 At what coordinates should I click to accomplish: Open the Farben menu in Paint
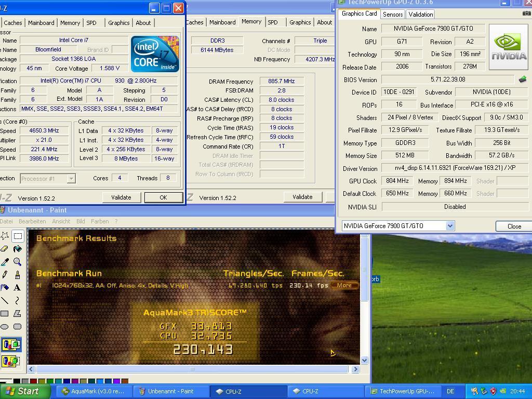(100, 221)
